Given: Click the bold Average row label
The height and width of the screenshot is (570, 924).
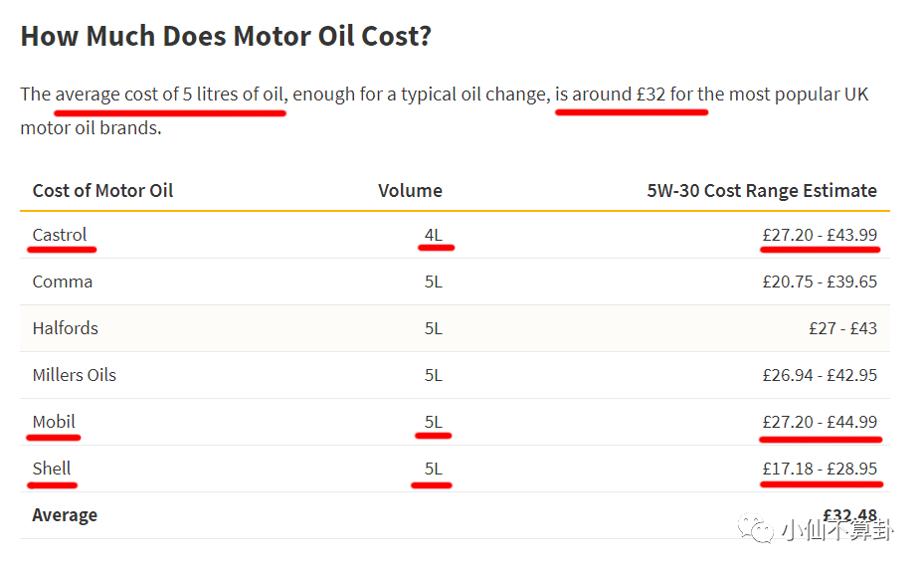Looking at the screenshot, I should (x=65, y=515).
